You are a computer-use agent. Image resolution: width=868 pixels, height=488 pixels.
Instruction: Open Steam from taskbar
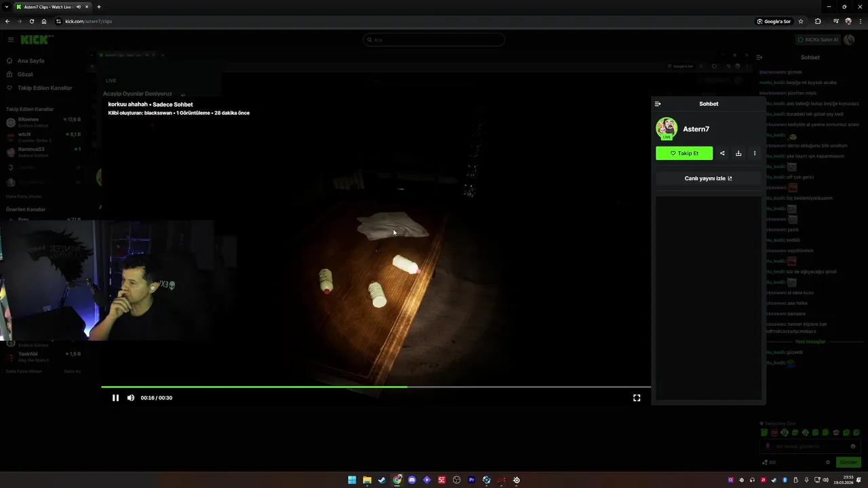tap(382, 480)
